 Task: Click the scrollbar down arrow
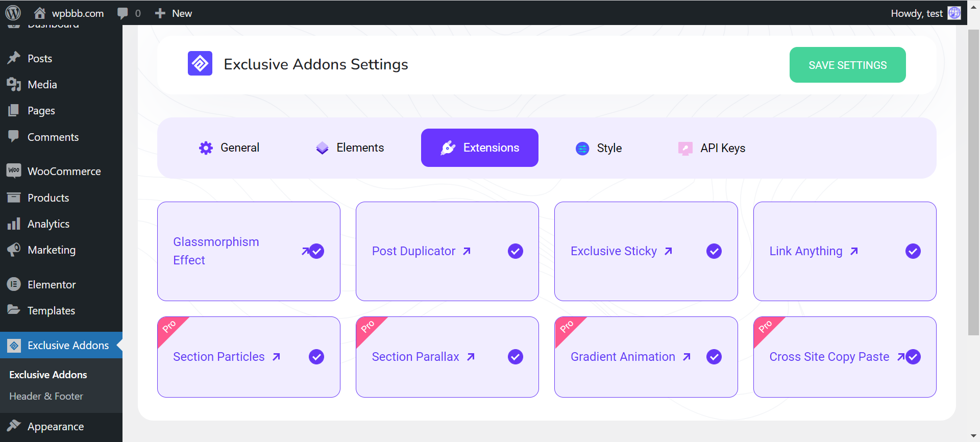coord(973,436)
